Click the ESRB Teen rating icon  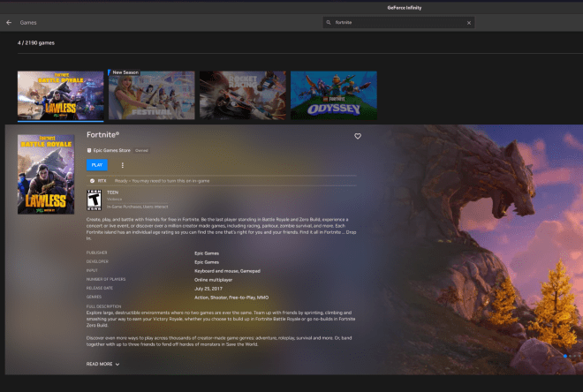point(94,200)
